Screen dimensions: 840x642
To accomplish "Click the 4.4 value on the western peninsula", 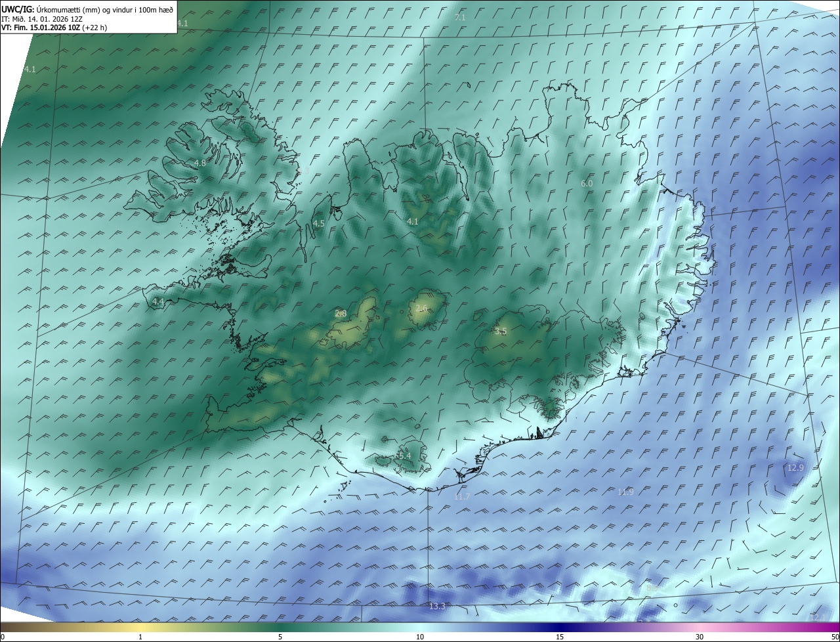I will coord(157,301).
